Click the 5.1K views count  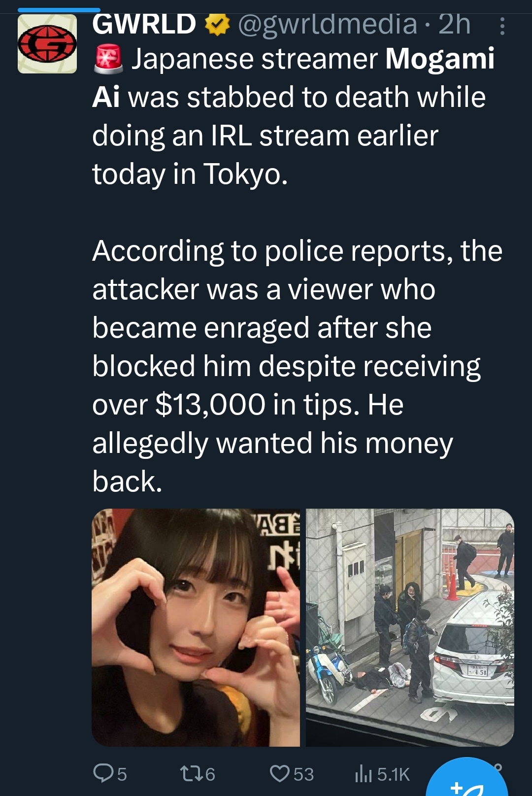(x=393, y=774)
